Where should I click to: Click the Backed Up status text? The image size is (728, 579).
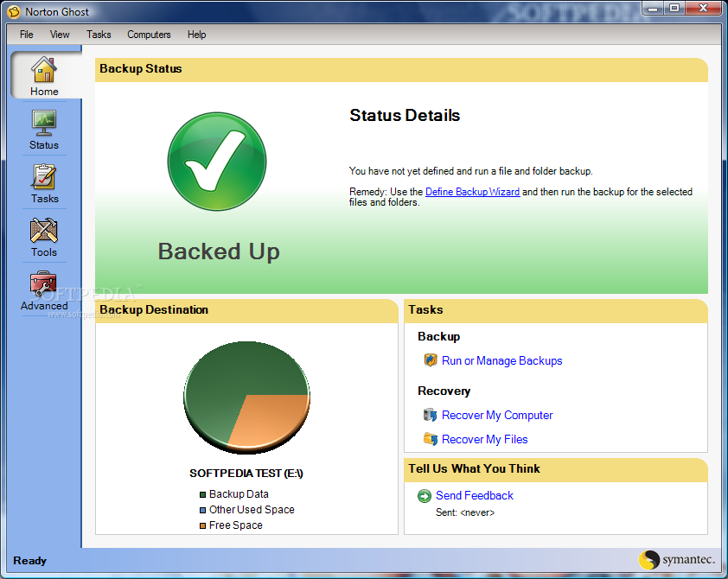[x=219, y=252]
